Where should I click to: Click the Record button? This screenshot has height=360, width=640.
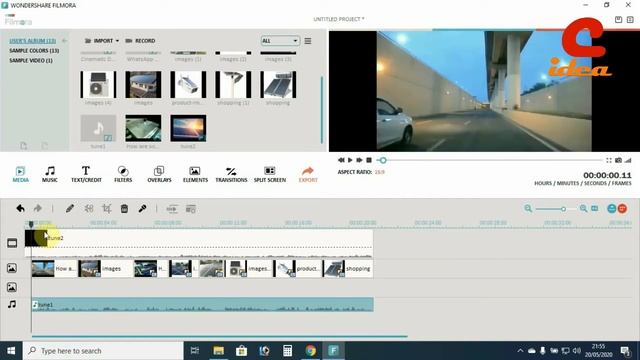(140, 41)
